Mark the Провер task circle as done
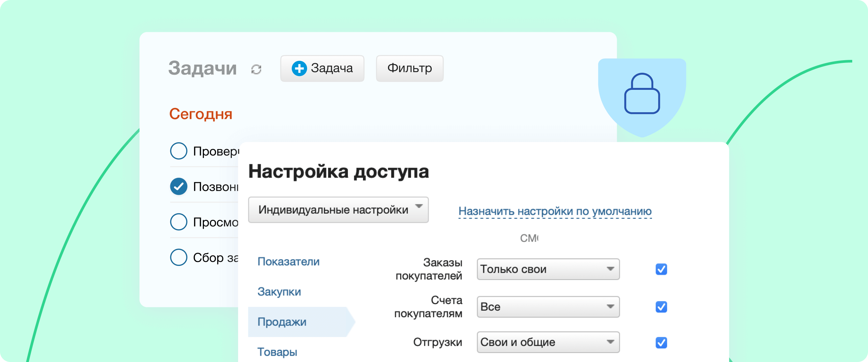 click(x=179, y=151)
